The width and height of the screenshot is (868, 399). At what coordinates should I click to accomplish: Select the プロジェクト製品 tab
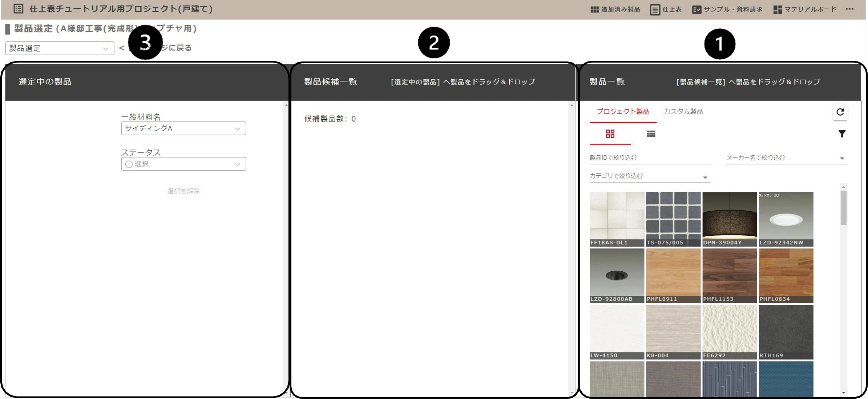(x=623, y=112)
